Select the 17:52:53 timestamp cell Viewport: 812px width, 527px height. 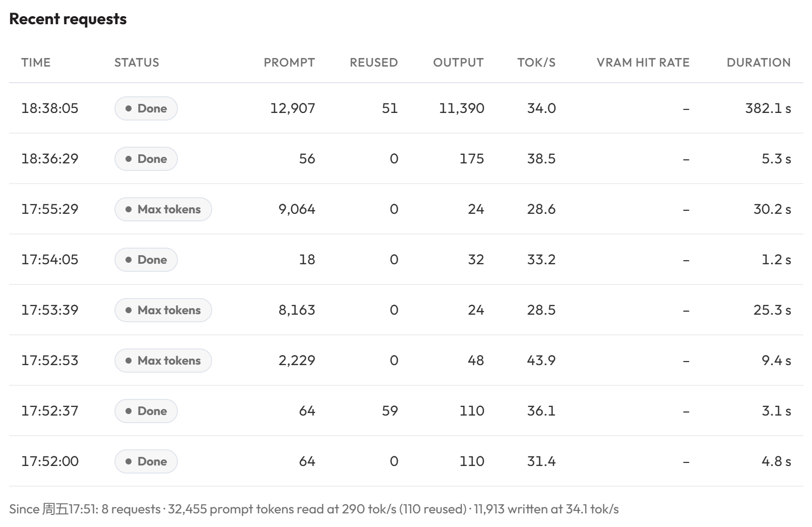50,361
